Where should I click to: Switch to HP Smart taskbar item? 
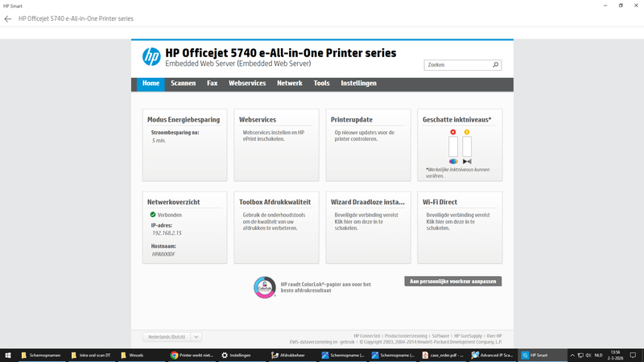542,356
